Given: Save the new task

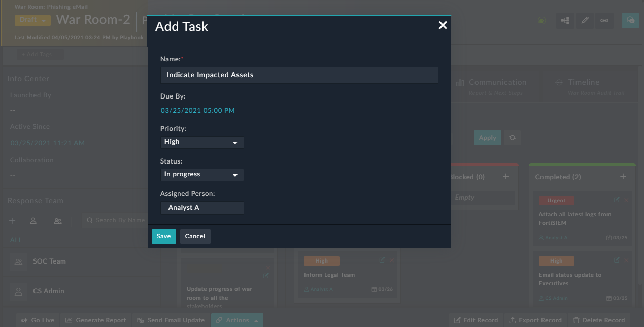Looking at the screenshot, I should click(x=163, y=236).
